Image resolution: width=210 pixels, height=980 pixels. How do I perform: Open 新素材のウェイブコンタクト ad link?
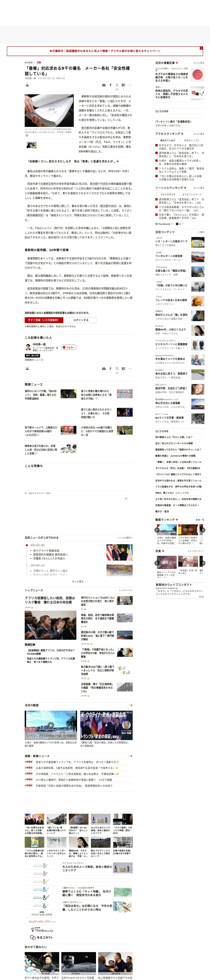pos(174,585)
